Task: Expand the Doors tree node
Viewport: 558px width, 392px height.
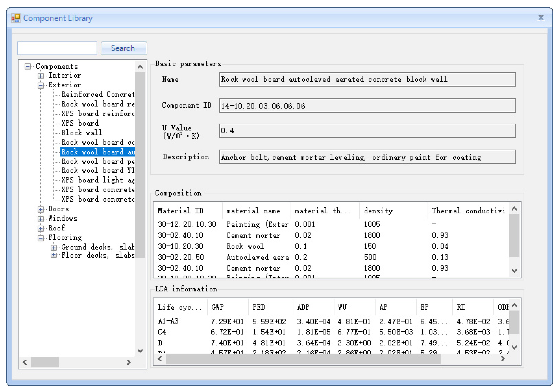Action: pyautogui.click(x=41, y=209)
